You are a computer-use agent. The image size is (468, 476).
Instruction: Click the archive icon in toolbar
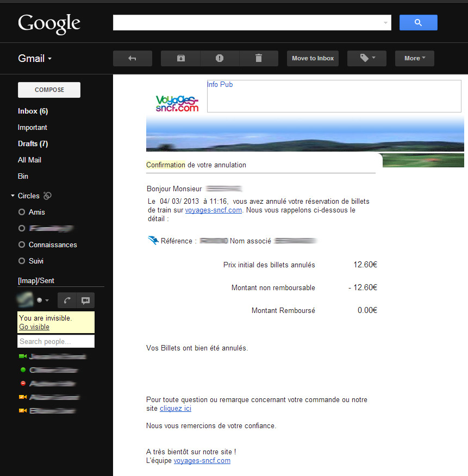click(180, 58)
